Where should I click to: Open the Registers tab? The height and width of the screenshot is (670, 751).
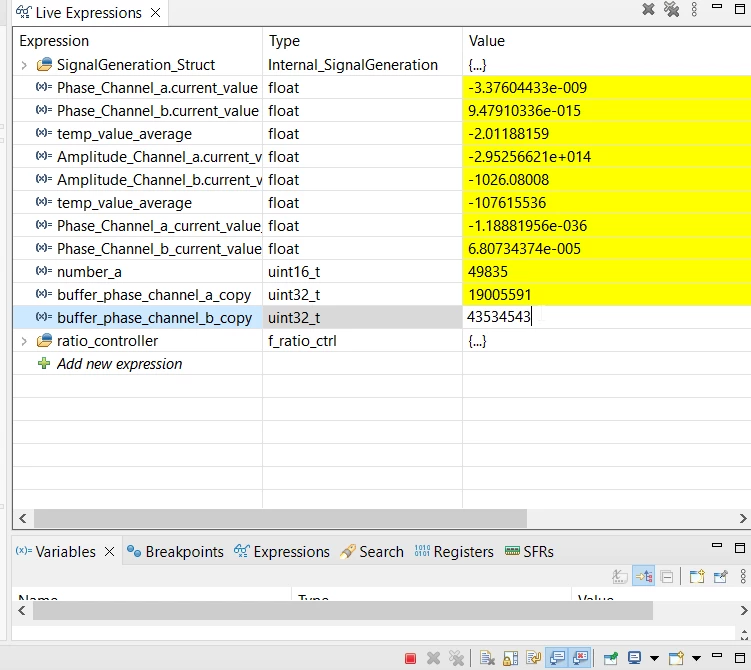(454, 552)
